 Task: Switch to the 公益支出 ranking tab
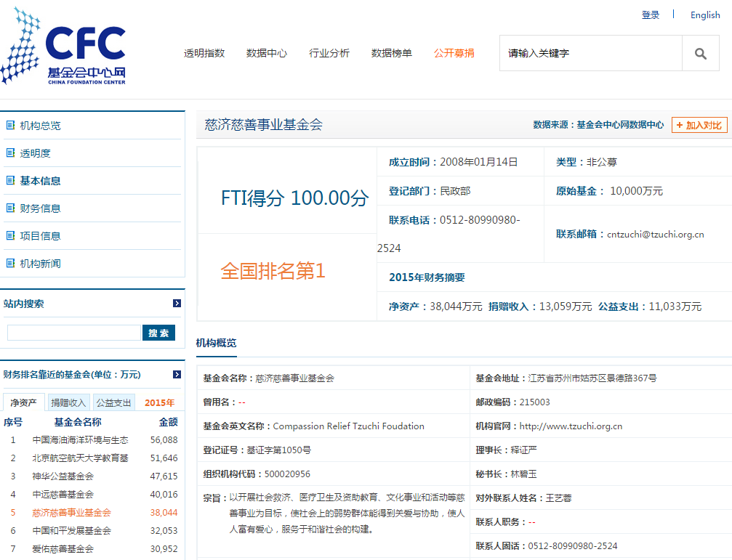point(113,403)
